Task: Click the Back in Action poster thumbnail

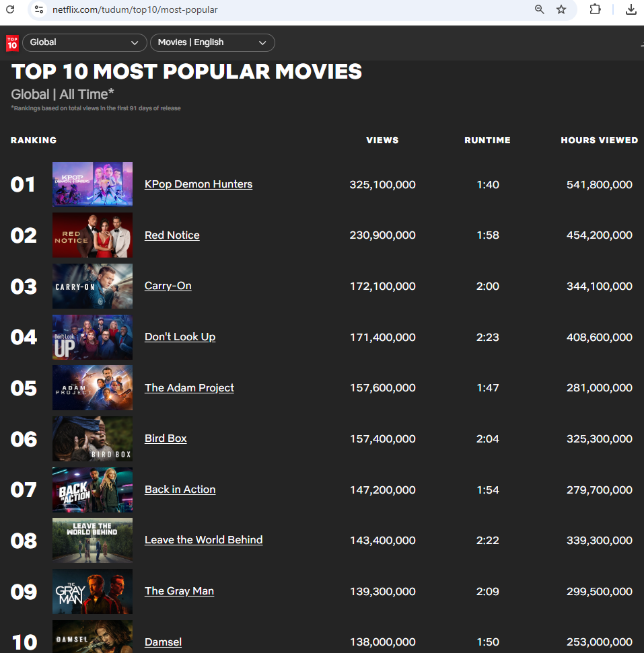Action: (x=93, y=490)
